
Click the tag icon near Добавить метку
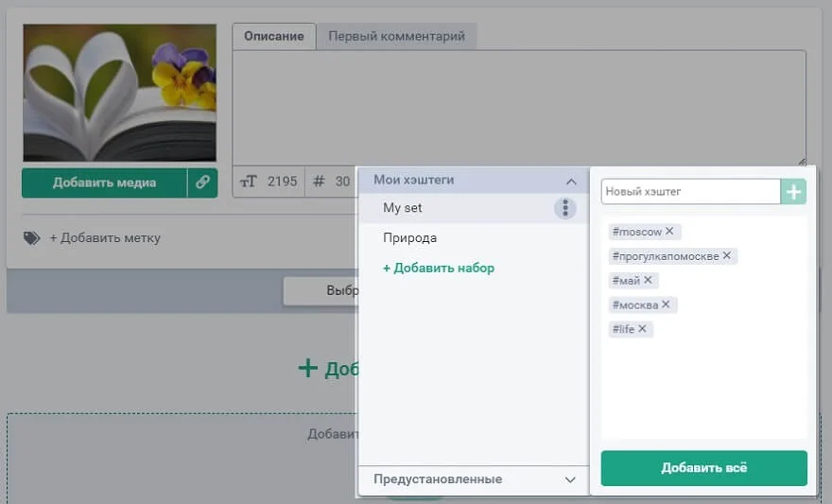point(32,238)
